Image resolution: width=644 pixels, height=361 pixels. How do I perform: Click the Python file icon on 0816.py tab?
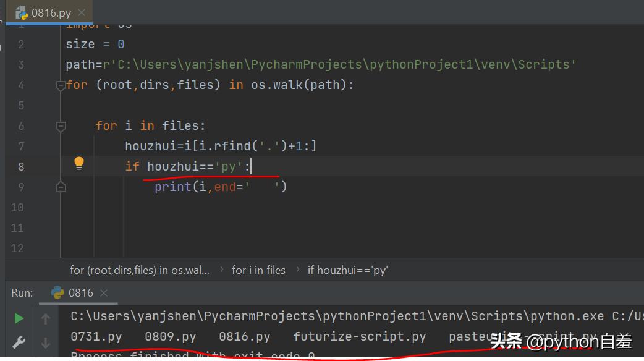[22, 12]
